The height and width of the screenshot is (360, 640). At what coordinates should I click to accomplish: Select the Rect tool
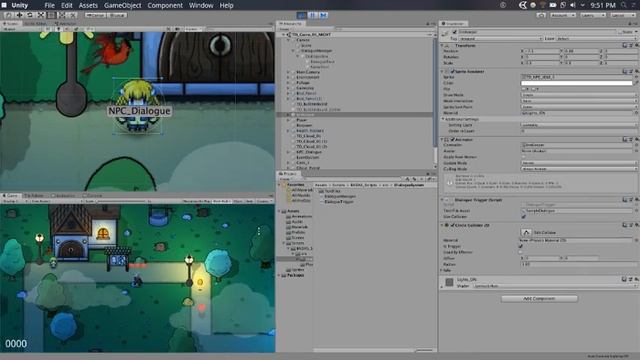(x=51, y=15)
